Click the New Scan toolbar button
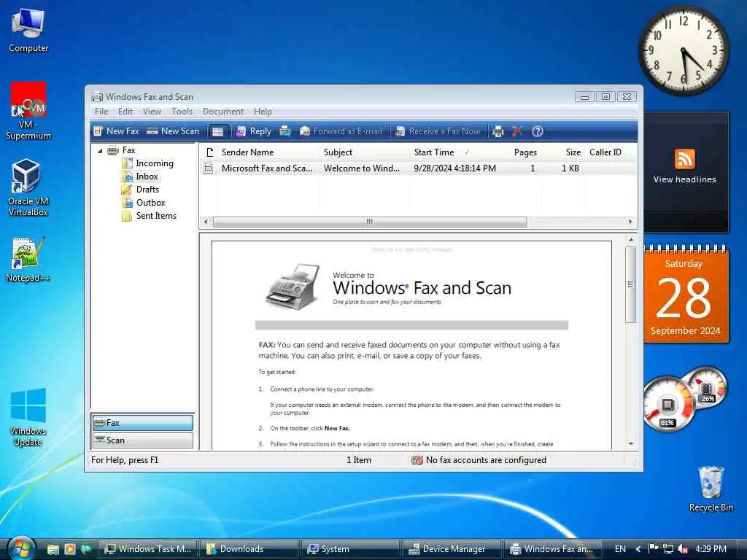This screenshot has height=560, width=747. [x=173, y=131]
